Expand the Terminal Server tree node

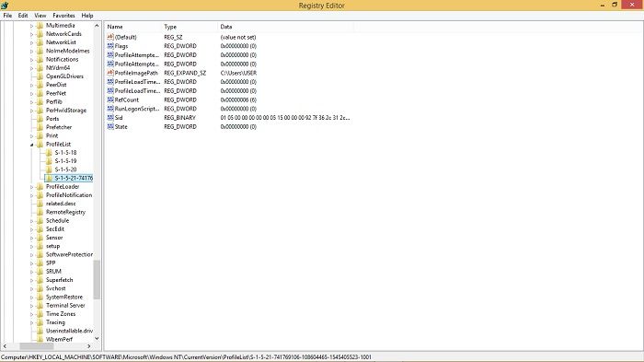click(x=31, y=306)
